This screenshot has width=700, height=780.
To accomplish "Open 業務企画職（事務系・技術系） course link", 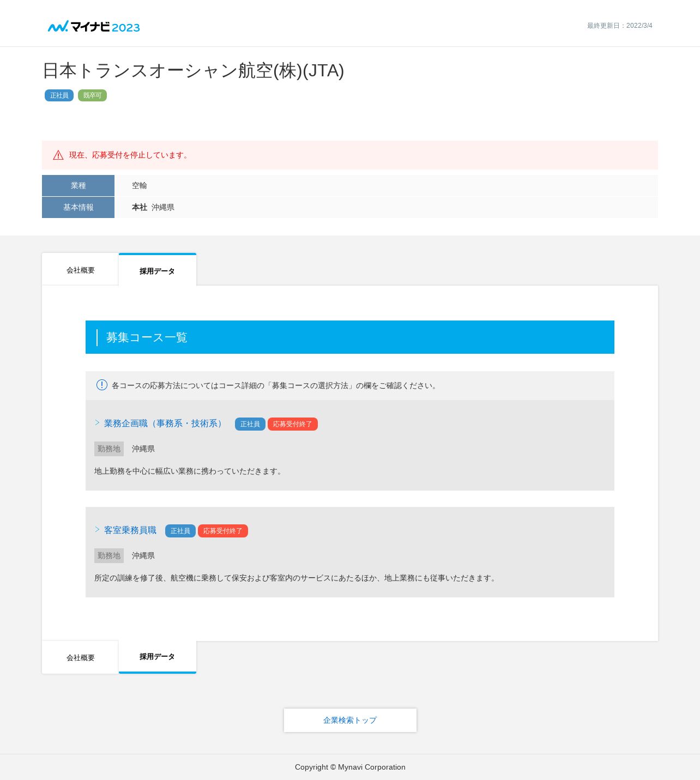I will [x=165, y=424].
